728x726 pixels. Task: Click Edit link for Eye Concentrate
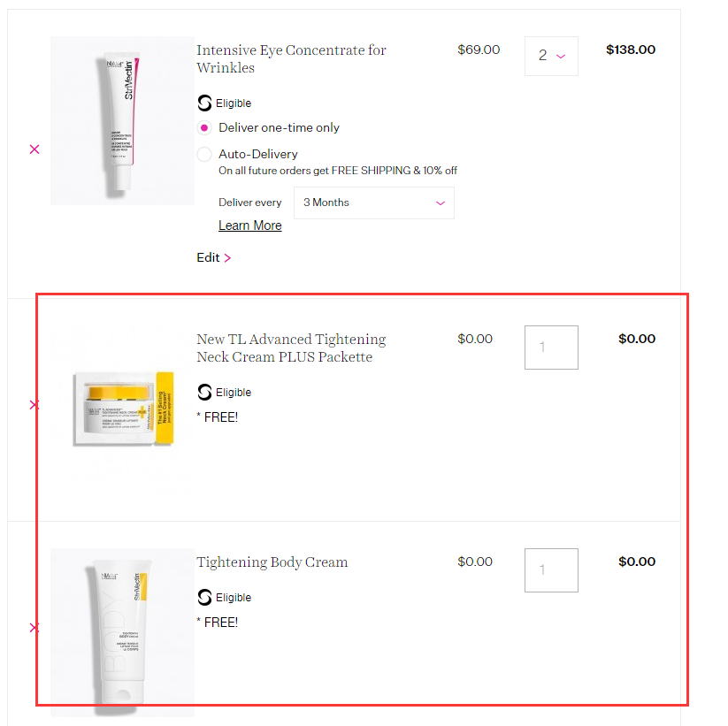[208, 257]
